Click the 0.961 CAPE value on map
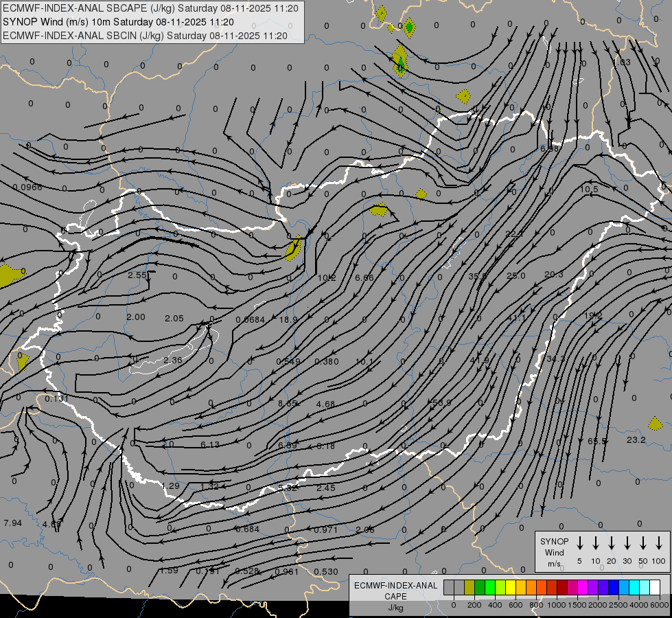 click(x=286, y=572)
